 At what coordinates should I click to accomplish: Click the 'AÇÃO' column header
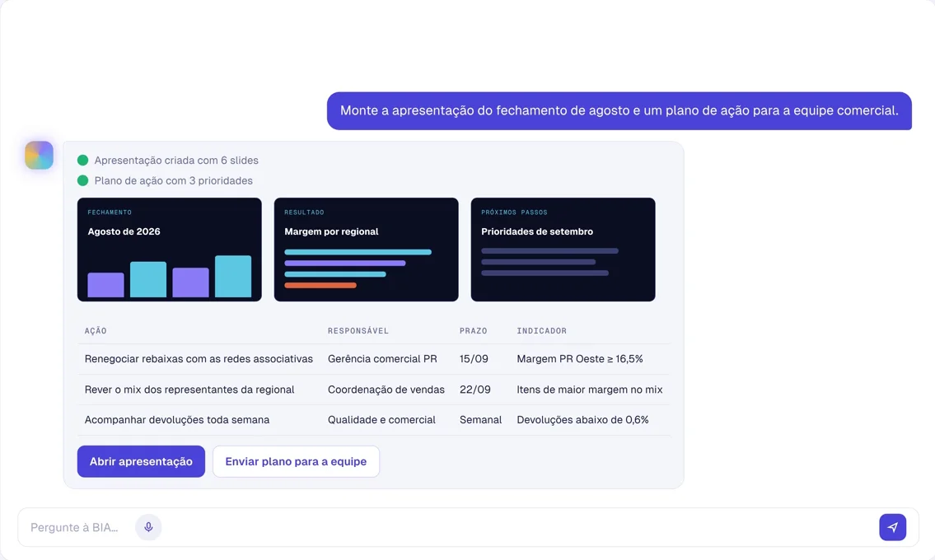pyautogui.click(x=96, y=330)
